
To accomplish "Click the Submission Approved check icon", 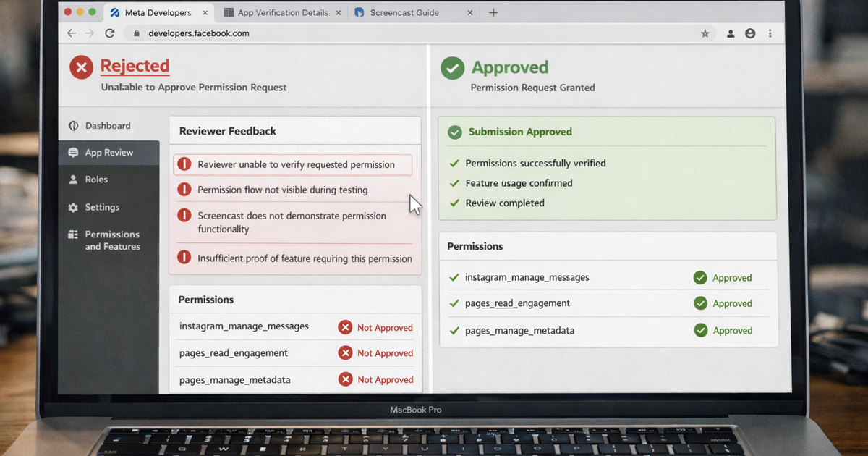I will (x=454, y=132).
